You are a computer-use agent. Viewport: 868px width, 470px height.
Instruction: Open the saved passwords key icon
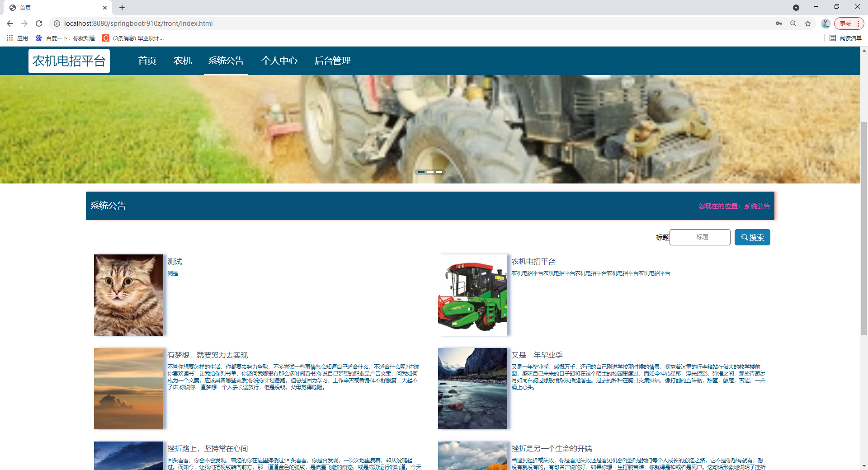tap(779, 23)
